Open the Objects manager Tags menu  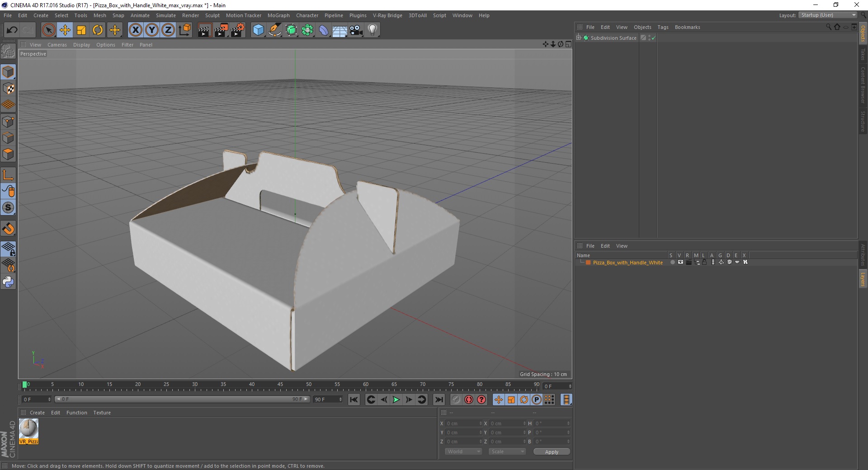click(x=663, y=27)
